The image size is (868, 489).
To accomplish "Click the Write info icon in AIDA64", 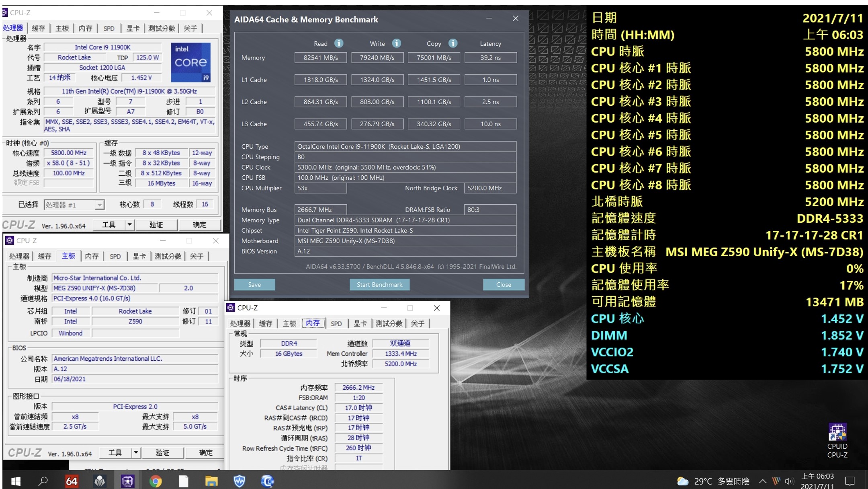I will (397, 43).
